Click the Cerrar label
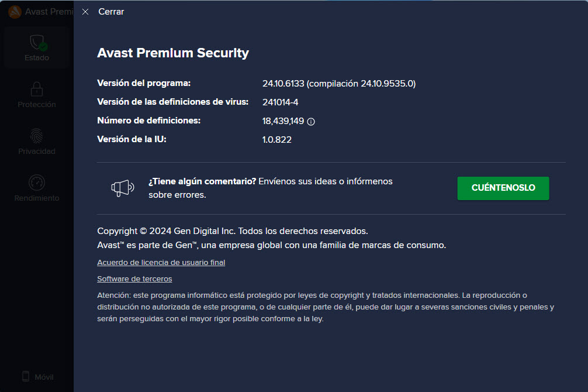The image size is (588, 392). [x=111, y=12]
